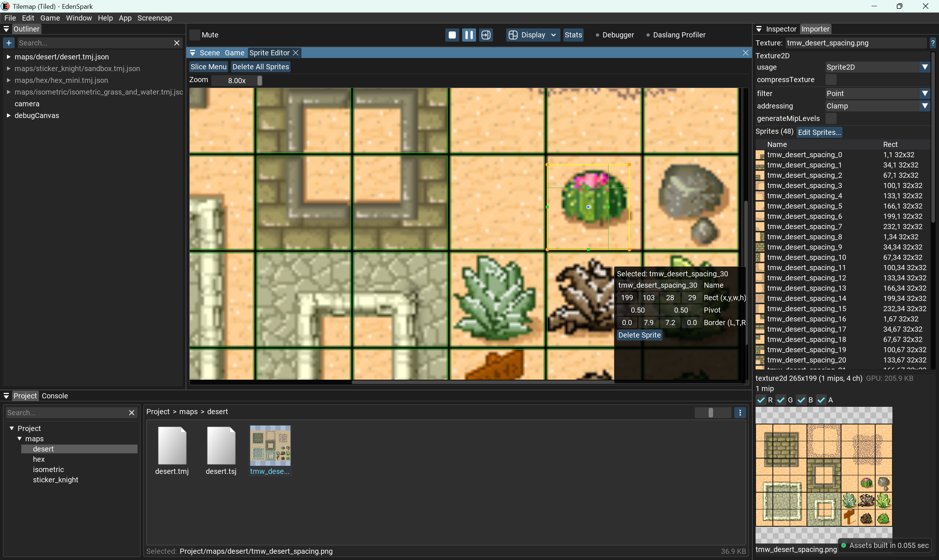
Task: Open the filter Point dropdown
Action: pos(877,93)
